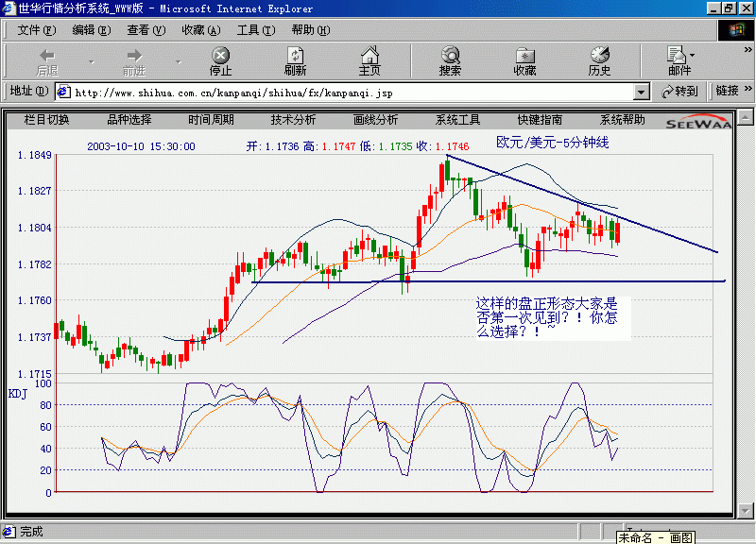Open the 文件(F) menu

pyautogui.click(x=37, y=30)
